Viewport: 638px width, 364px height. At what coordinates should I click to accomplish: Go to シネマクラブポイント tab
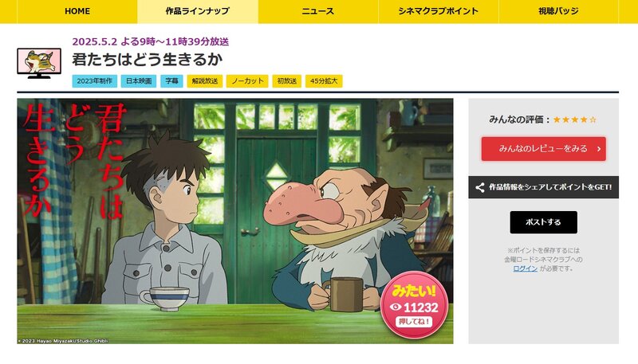[x=438, y=11]
